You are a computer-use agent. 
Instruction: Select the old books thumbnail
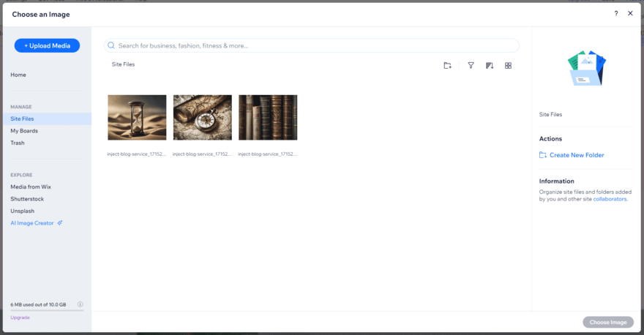point(268,118)
